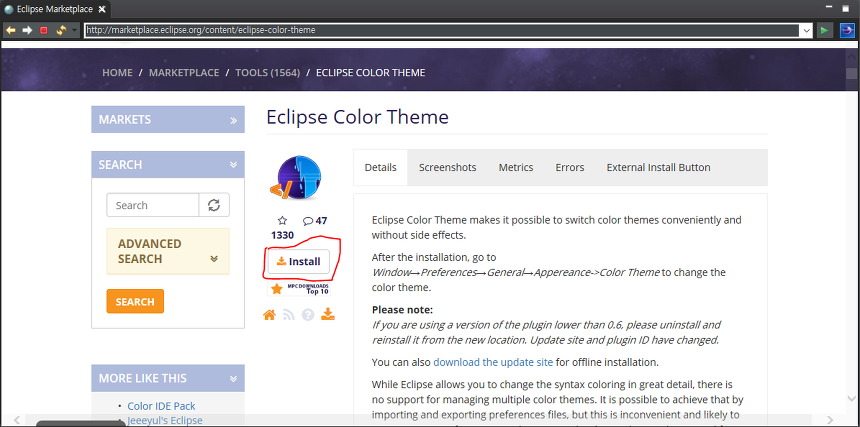Click the orange download icon
The width and height of the screenshot is (860, 427).
point(328,314)
